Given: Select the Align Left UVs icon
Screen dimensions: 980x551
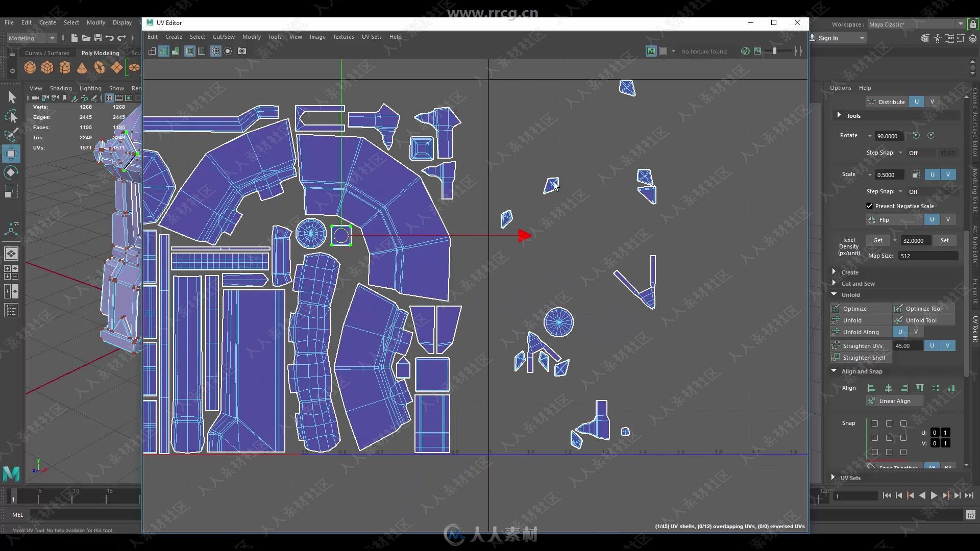Looking at the screenshot, I should [x=872, y=388].
